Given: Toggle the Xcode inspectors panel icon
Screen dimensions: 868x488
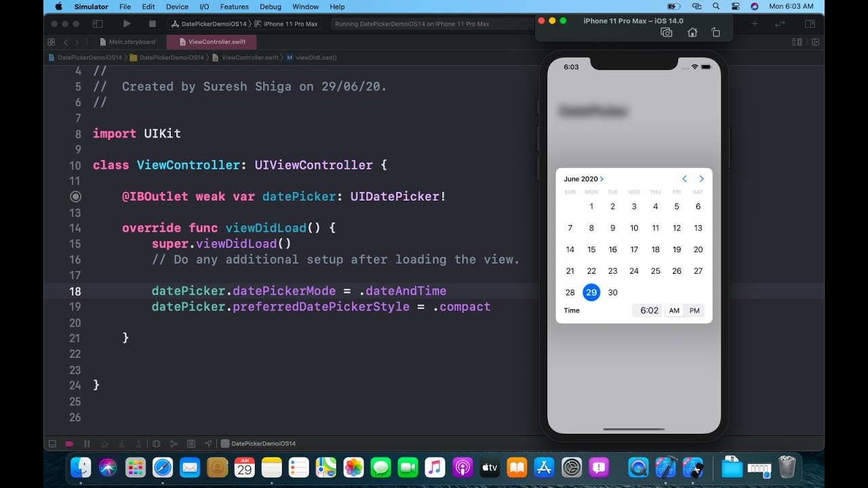Looking at the screenshot, I should pyautogui.click(x=810, y=24).
